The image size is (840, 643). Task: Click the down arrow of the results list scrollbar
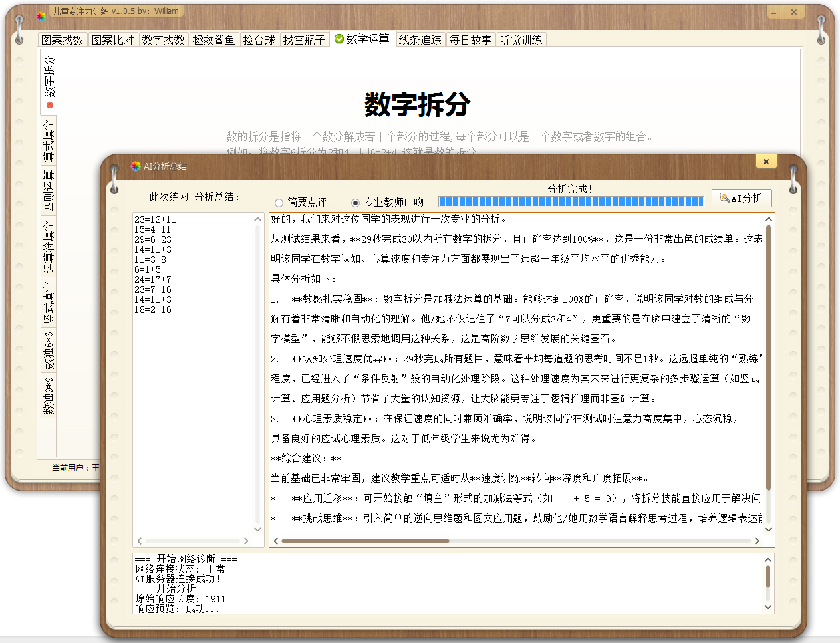pos(258,530)
